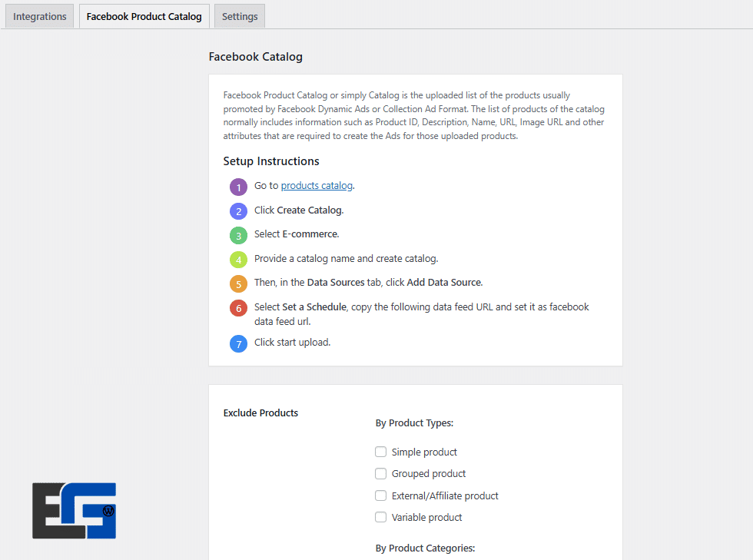
Task: Tick the External/Affiliate product checkbox
Action: (380, 495)
